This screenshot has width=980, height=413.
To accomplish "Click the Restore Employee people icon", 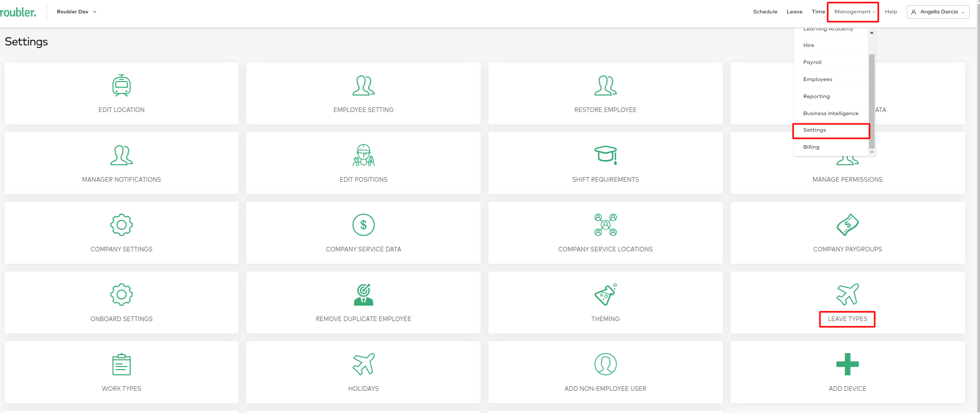I will (606, 86).
